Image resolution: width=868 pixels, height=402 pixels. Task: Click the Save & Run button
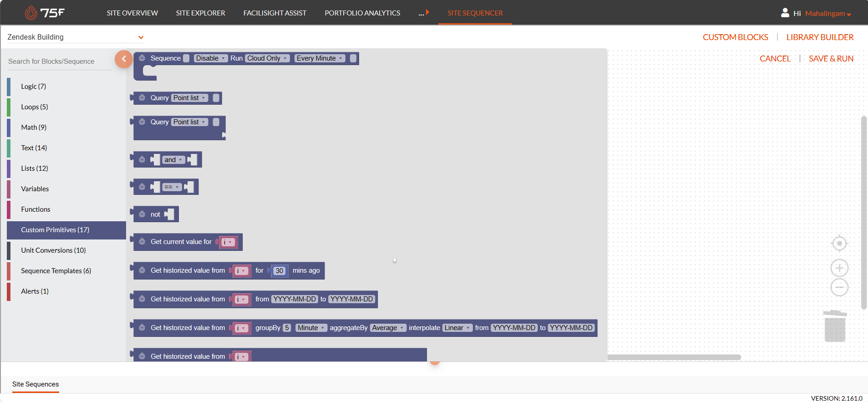[831, 59]
